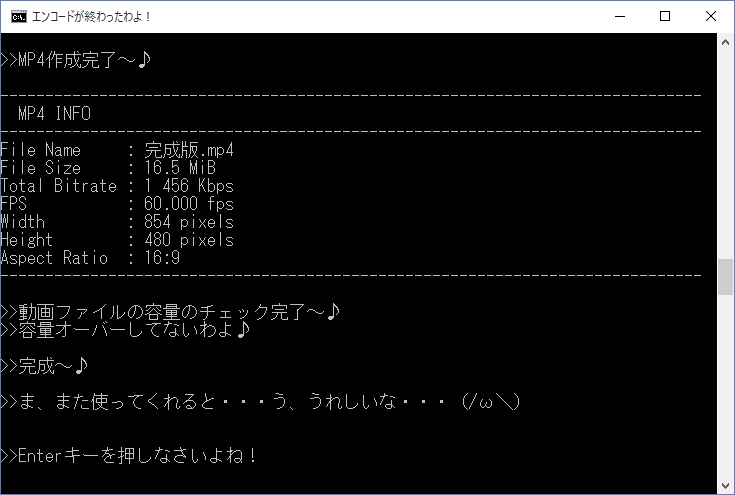Click the vertical scrollbar thumb
This screenshot has height=495, width=735.
(725, 277)
